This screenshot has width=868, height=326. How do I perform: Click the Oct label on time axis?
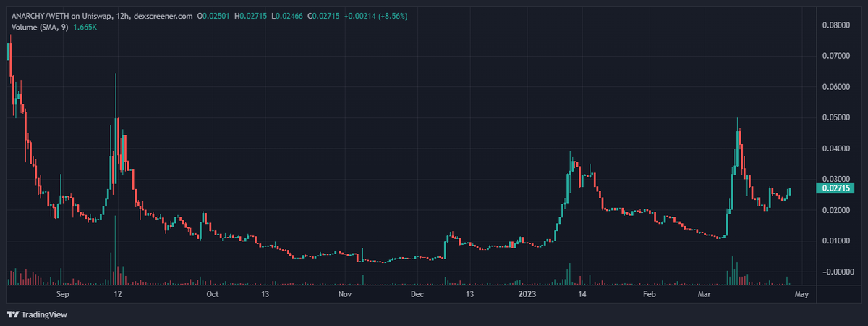(x=212, y=295)
